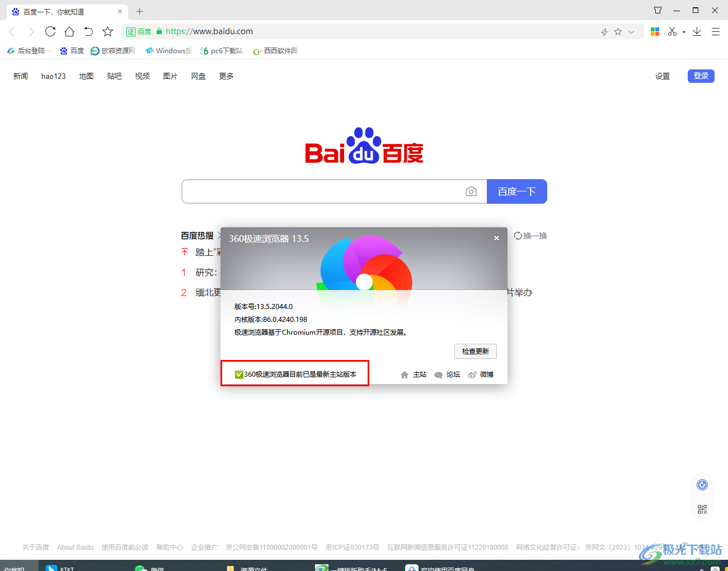Click the QR code side icon
Screen dimensions: 728x571
(702, 509)
